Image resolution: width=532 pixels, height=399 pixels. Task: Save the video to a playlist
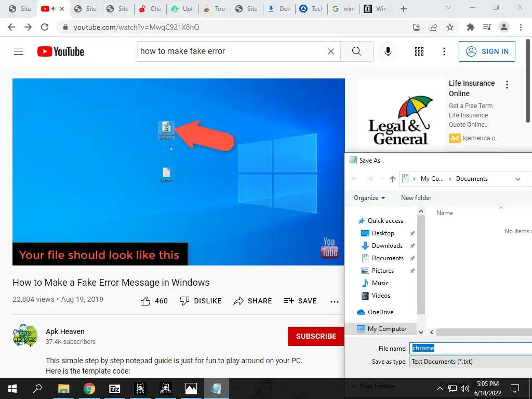tap(300, 301)
